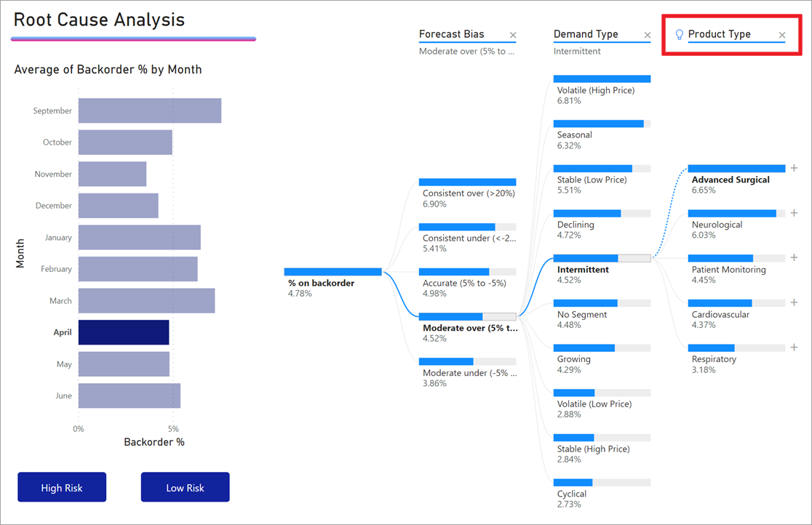Select the Intermittent demand node
This screenshot has width=812, height=525.
coord(583,269)
